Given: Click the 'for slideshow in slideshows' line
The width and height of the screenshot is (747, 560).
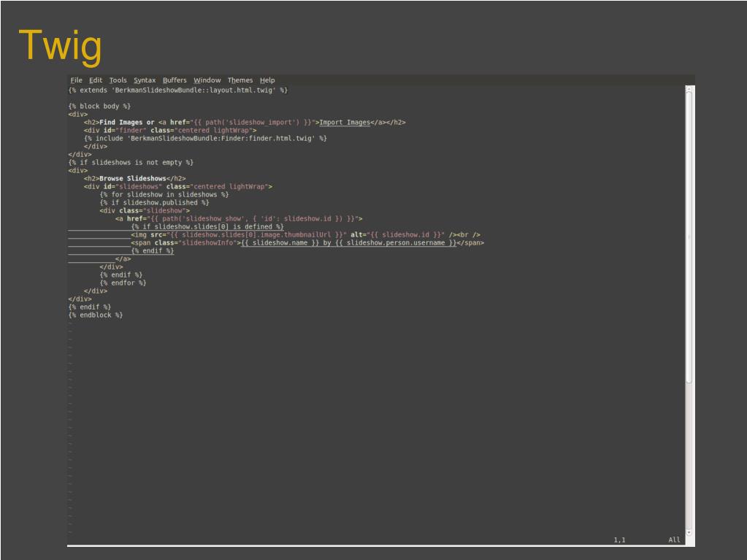Looking at the screenshot, I should point(164,195).
